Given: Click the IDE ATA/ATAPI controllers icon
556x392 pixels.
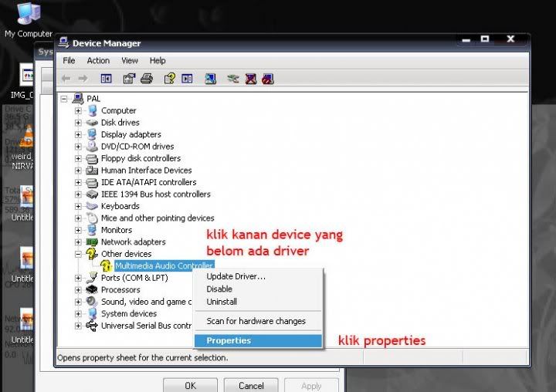Looking at the screenshot, I should (92, 183).
